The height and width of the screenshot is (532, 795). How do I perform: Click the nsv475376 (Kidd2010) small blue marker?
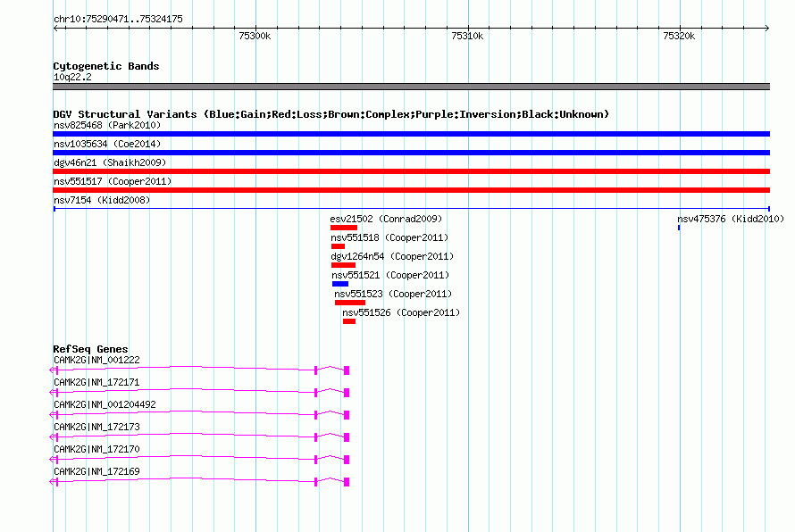click(679, 228)
